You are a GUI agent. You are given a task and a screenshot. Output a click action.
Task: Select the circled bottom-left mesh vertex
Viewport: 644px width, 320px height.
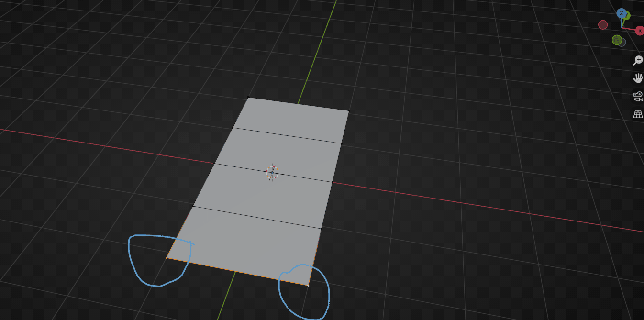point(167,258)
